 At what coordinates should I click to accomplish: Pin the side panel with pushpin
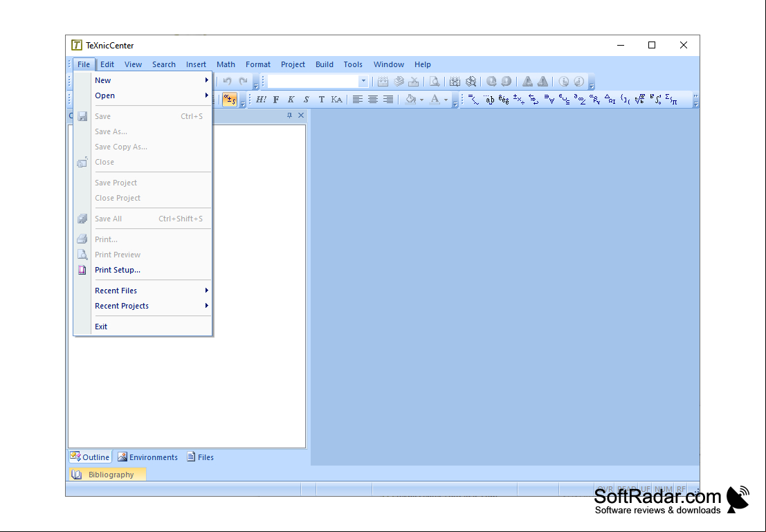(x=289, y=116)
